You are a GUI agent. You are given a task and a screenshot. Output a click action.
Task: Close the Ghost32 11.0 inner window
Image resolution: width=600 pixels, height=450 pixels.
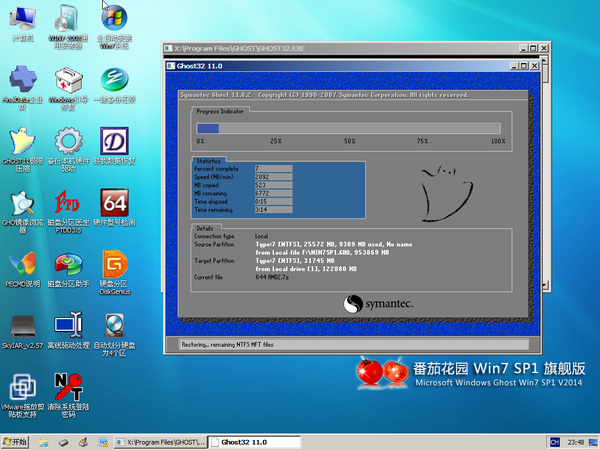[x=534, y=66]
